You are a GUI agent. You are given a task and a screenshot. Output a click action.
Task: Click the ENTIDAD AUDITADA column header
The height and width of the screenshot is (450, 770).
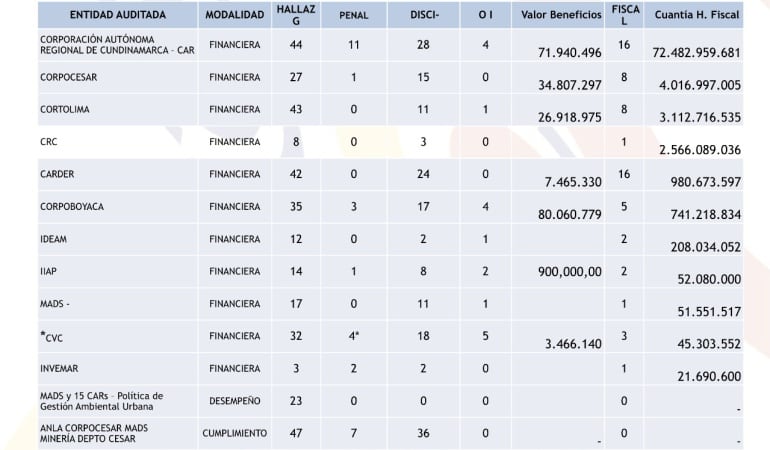[118, 15]
